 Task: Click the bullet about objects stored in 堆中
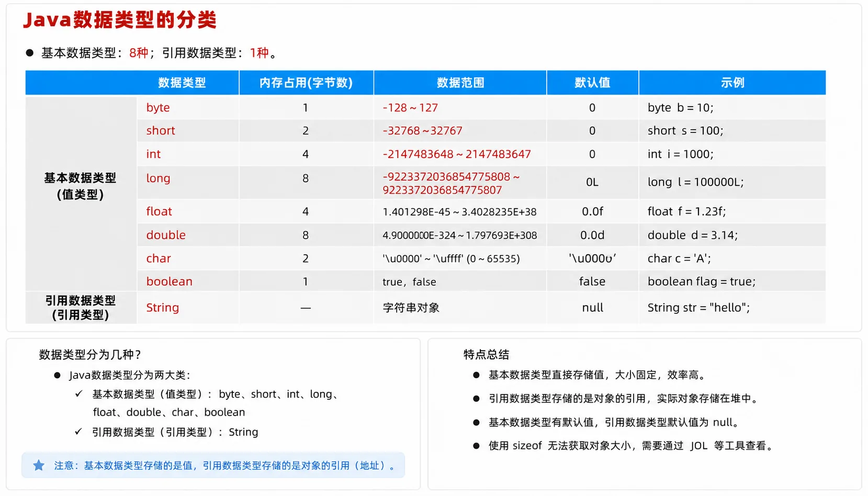(x=623, y=399)
